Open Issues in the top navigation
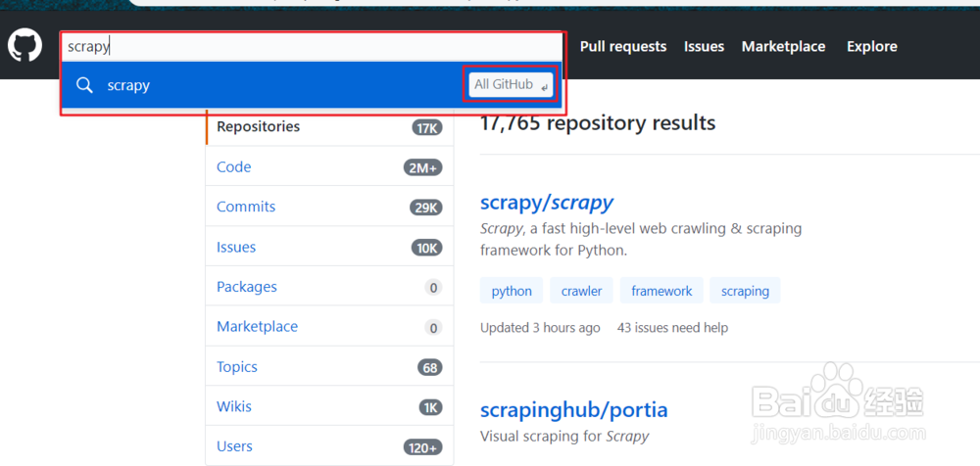This screenshot has height=466, width=980. pos(704,46)
